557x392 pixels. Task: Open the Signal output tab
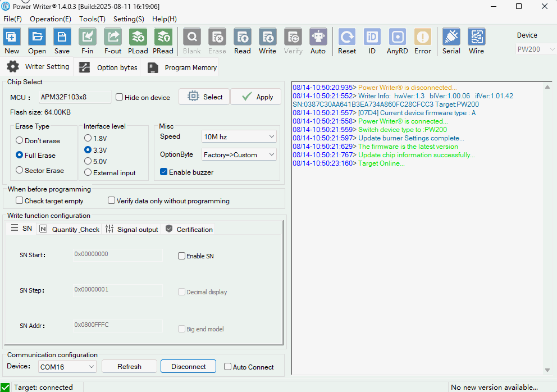coord(131,229)
